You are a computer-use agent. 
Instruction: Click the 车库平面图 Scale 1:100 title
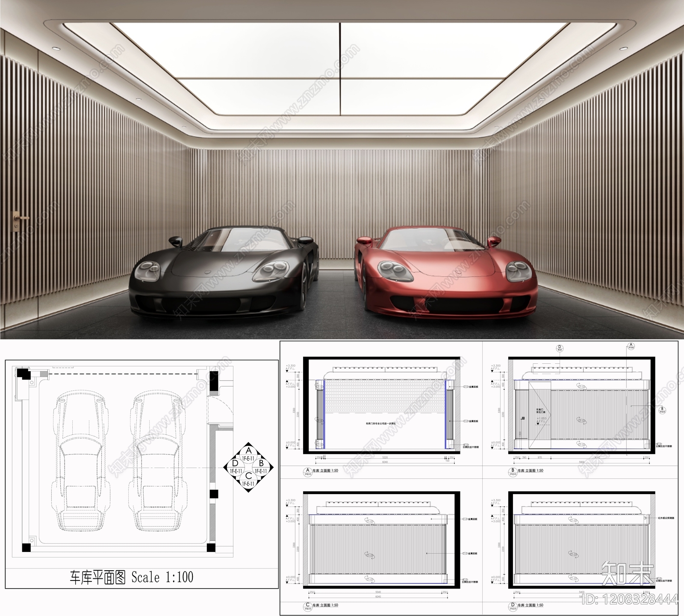[x=131, y=578]
